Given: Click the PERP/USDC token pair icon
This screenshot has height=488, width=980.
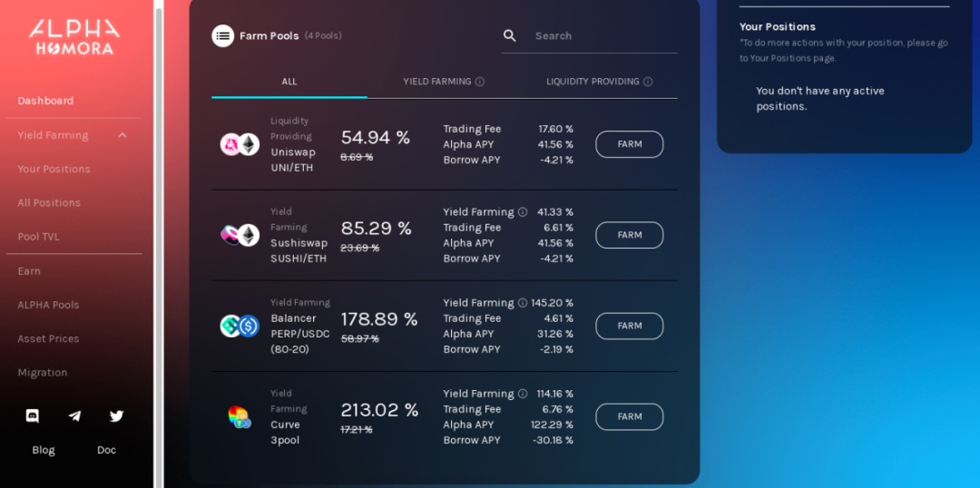Looking at the screenshot, I should [240, 326].
